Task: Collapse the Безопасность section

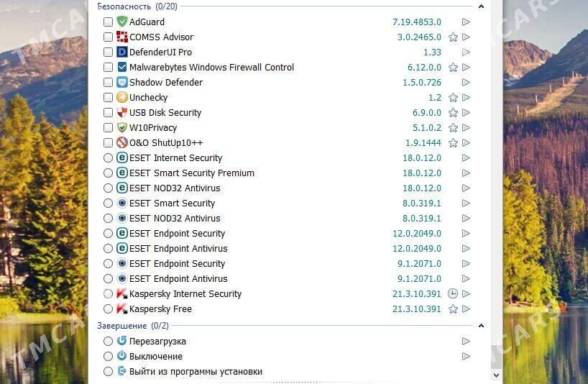Action: (481, 6)
